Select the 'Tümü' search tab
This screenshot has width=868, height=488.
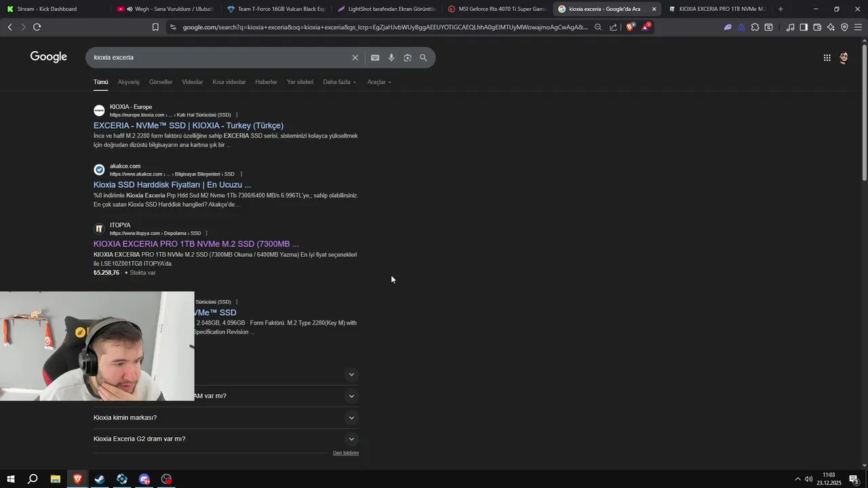pyautogui.click(x=101, y=82)
